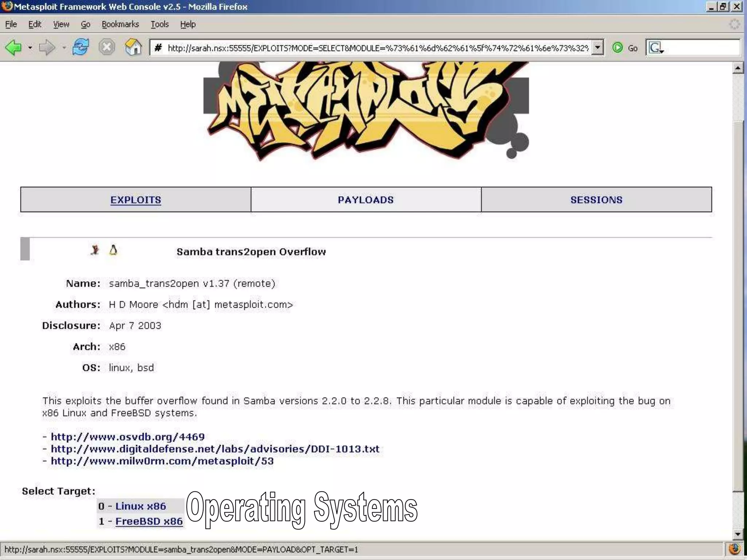Viewport: 747px width, 560px height.
Task: Open the Bookmarks menu
Action: point(120,24)
